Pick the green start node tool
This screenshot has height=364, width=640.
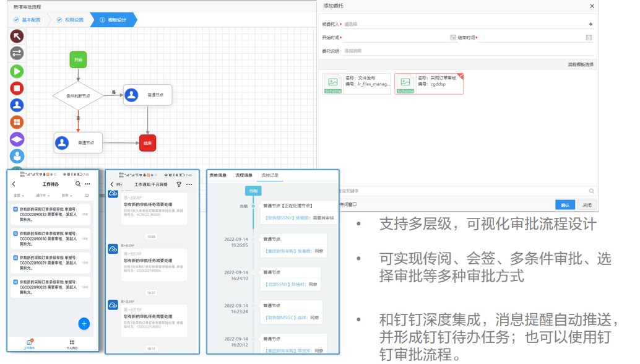17,71
